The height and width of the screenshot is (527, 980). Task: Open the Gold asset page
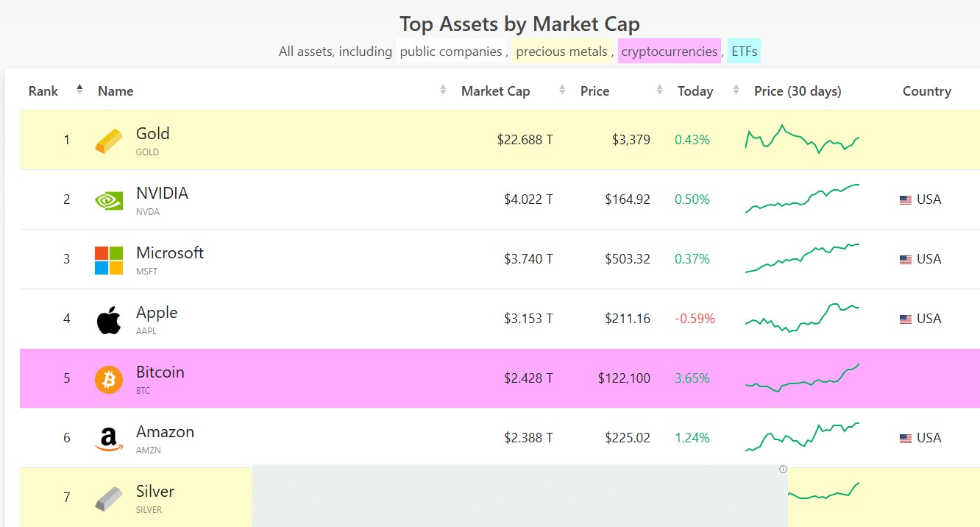[x=152, y=134]
